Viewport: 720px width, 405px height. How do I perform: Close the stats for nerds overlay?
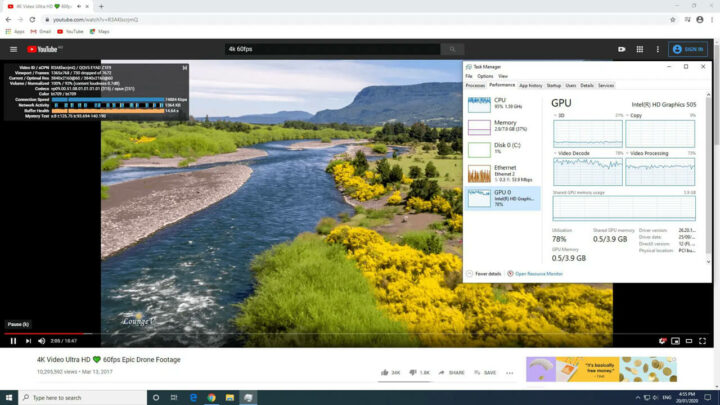coord(185,67)
